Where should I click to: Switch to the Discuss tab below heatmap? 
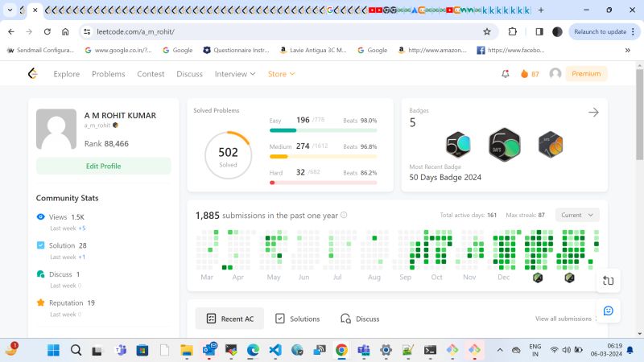click(360, 319)
